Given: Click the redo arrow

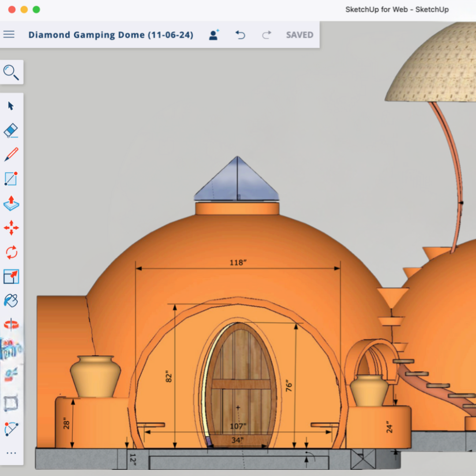Looking at the screenshot, I should click(266, 35).
